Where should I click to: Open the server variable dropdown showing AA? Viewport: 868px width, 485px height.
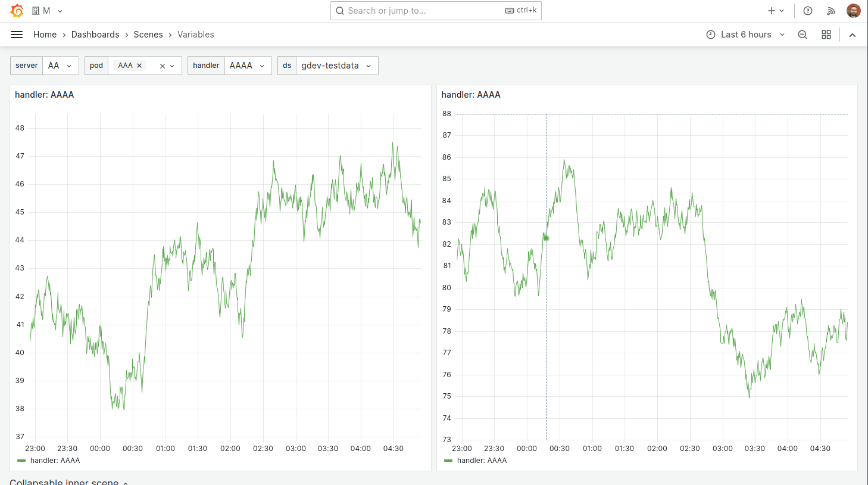coord(60,66)
